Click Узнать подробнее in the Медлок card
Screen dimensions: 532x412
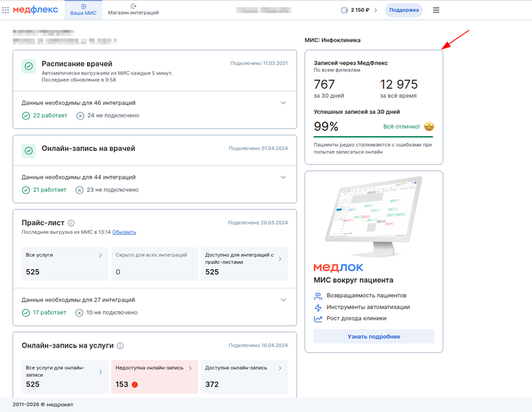374,337
